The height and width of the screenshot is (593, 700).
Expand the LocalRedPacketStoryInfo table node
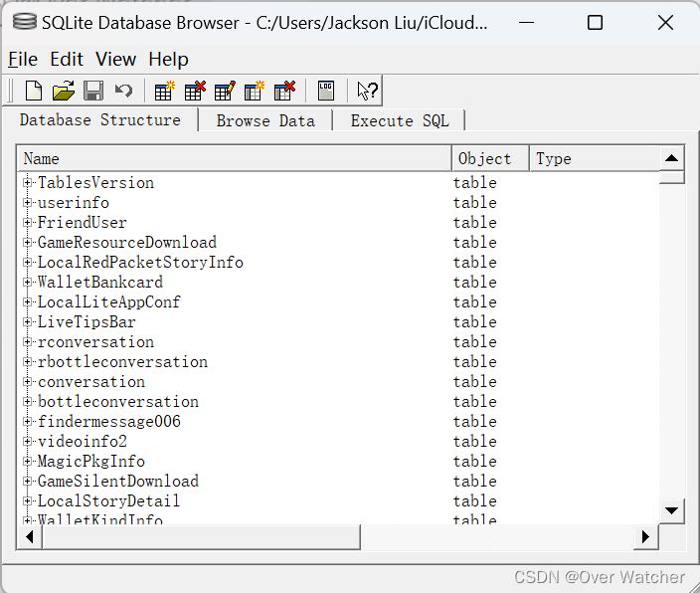[27, 262]
